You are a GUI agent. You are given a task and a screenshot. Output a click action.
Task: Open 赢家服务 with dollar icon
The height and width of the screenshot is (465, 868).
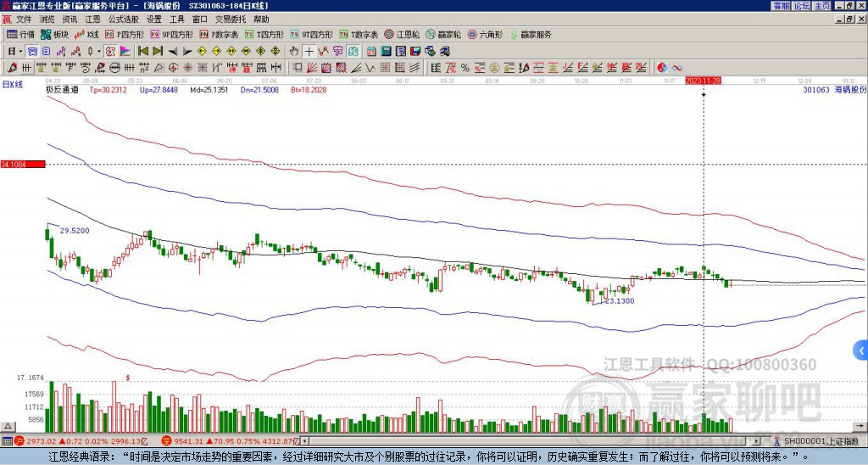[531, 34]
